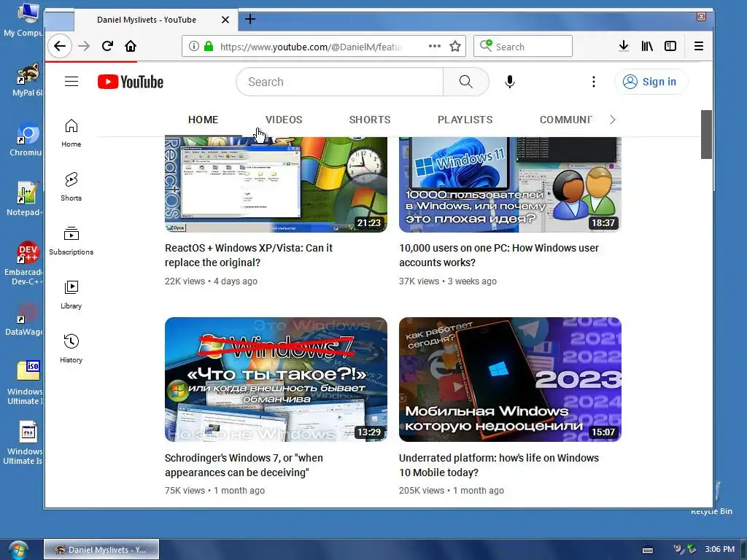Viewport: 747px width, 560px height.
Task: Open the browser hamburger menu
Action: (x=698, y=46)
